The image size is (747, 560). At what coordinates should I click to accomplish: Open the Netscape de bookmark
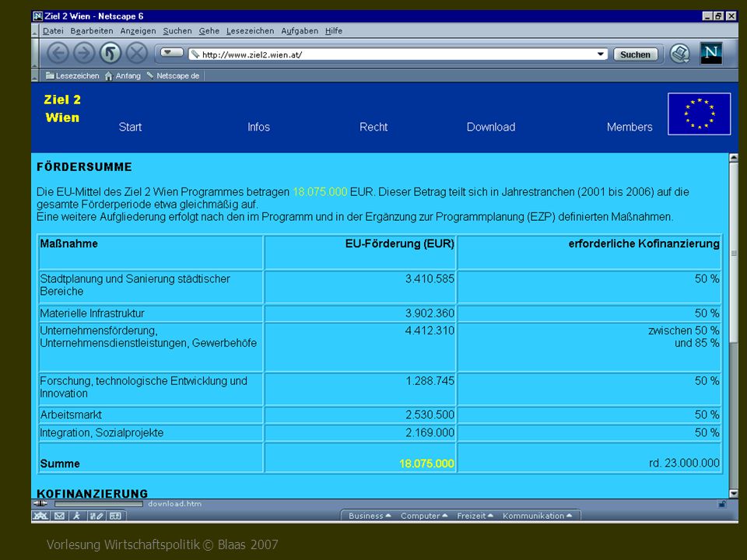click(x=173, y=75)
